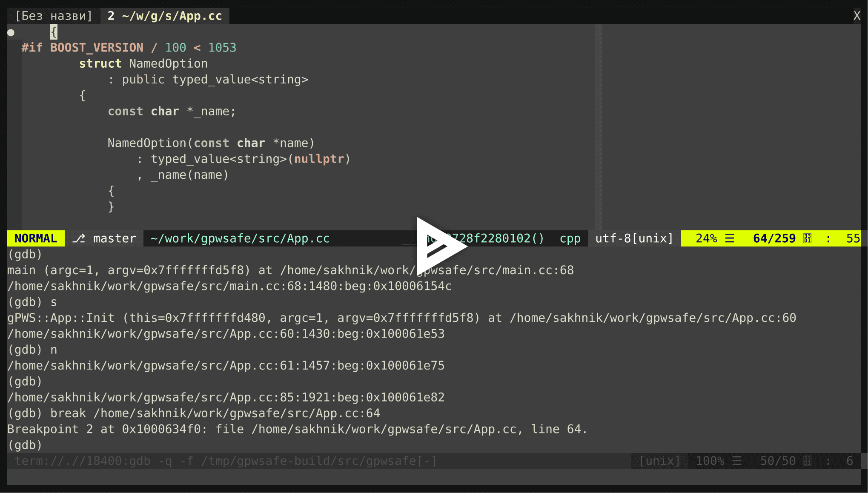The image size is (868, 493).
Task: Click the lines icon after 24%
Action: click(x=730, y=238)
